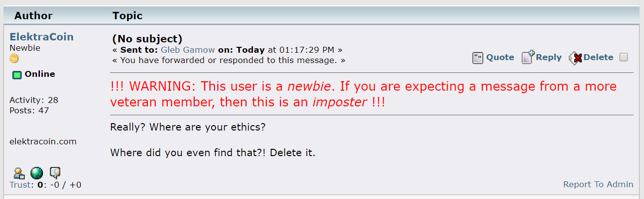The height and width of the screenshot is (199, 644).
Task: Click the Author column header
Action: click(34, 16)
